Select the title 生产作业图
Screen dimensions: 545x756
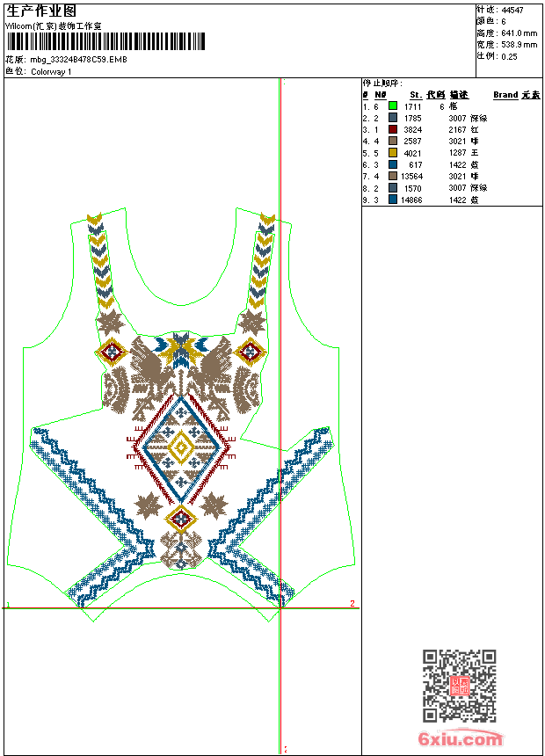[41, 11]
